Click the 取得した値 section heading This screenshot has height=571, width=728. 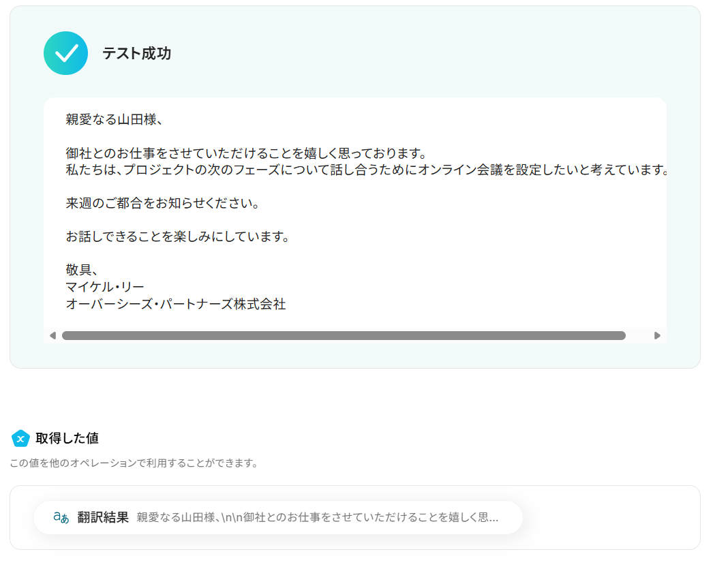coord(67,438)
